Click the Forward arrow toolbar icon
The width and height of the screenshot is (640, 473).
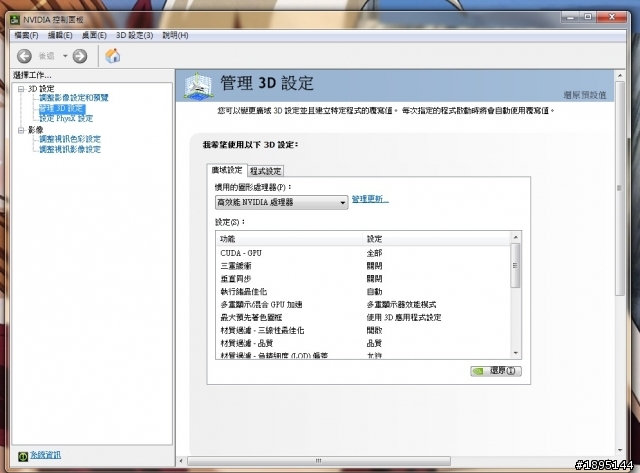[x=80, y=56]
